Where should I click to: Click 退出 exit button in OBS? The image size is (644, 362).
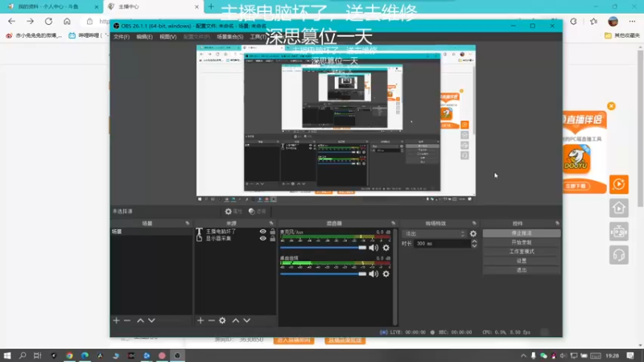(x=522, y=270)
